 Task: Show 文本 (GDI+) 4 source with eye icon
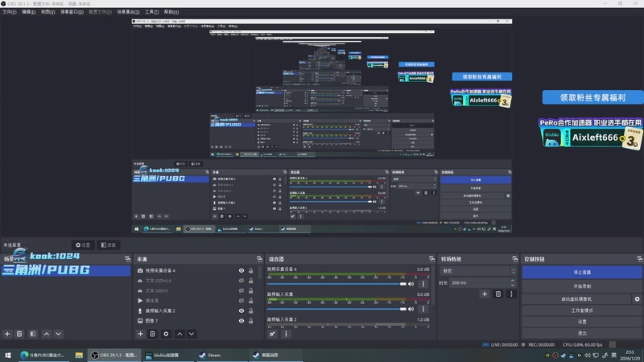coord(242,281)
